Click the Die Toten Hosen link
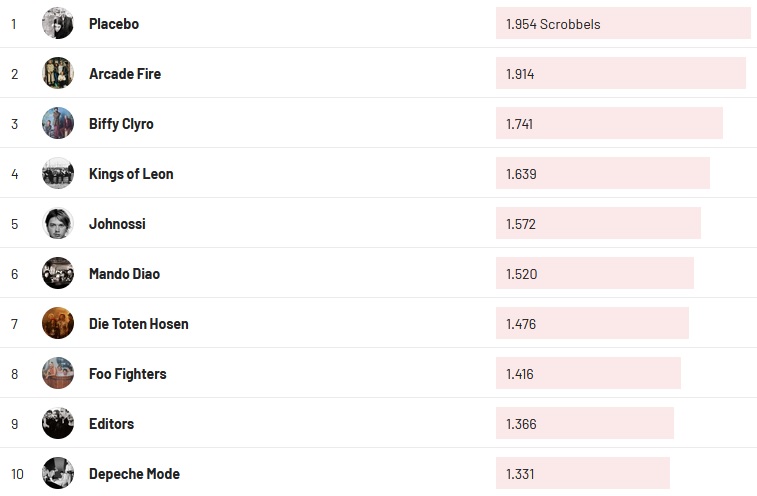This screenshot has width=757, height=496. 138,323
